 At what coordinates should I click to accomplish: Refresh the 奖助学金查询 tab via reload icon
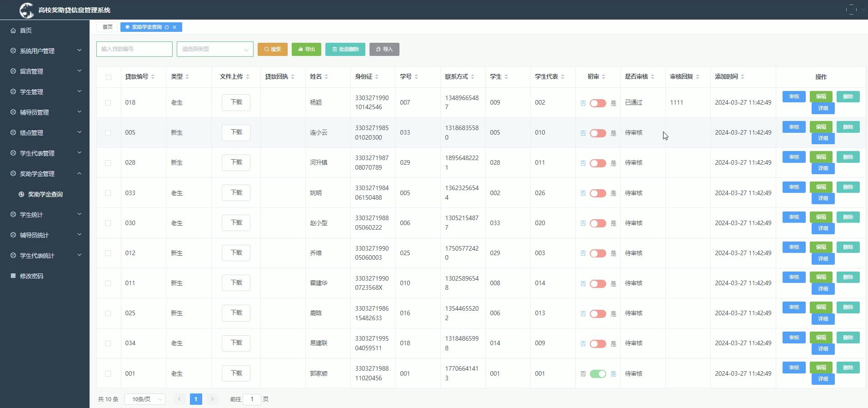click(167, 27)
